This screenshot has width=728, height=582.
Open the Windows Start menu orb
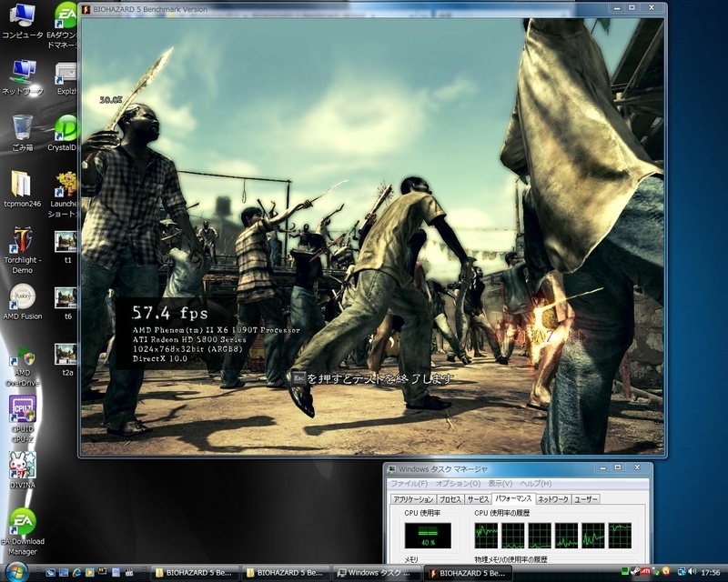[x=15, y=573]
